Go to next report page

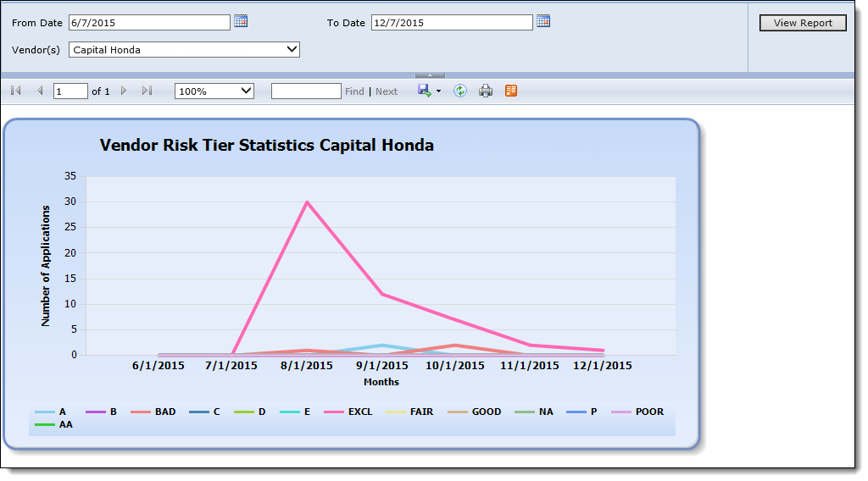point(124,91)
